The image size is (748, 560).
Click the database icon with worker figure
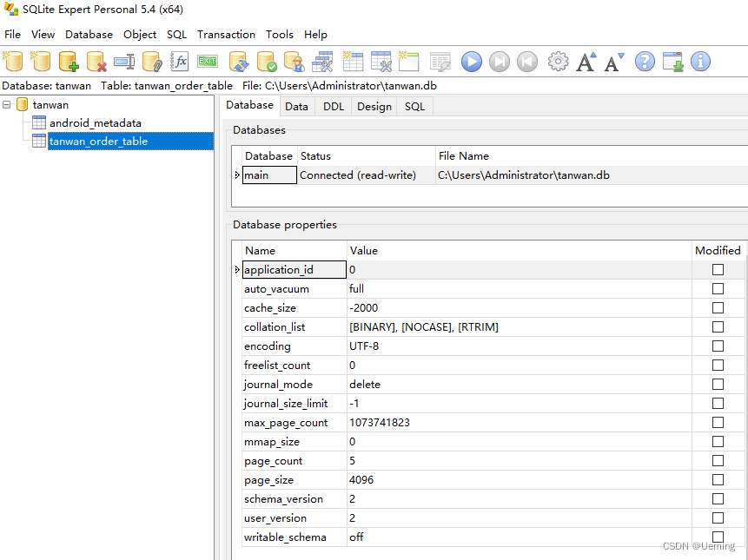click(x=295, y=62)
